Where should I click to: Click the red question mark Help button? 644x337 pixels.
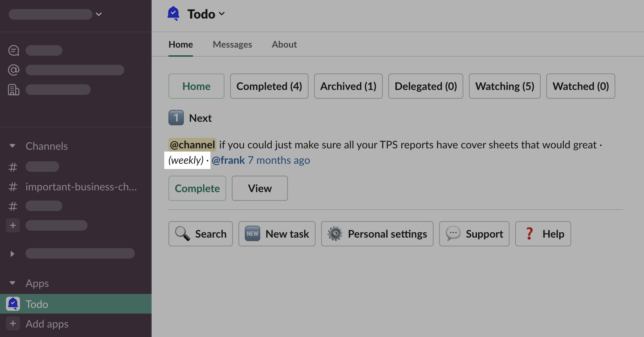tap(543, 234)
